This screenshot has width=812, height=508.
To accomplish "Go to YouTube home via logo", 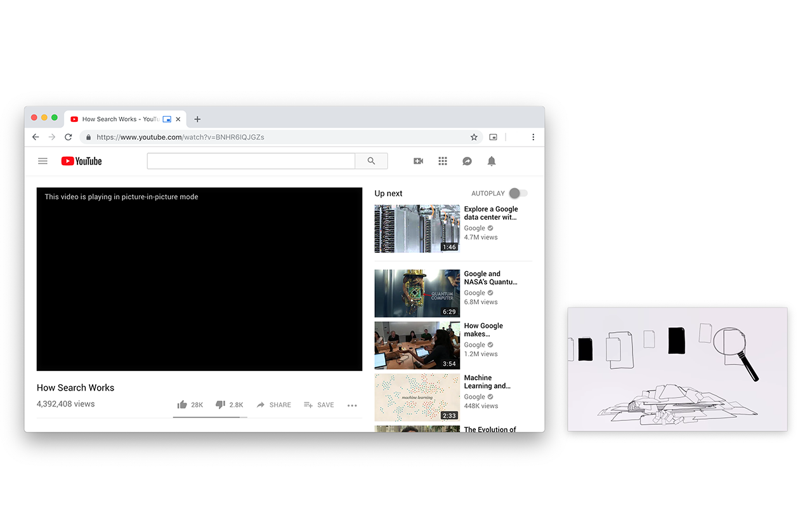I will tap(81, 161).
